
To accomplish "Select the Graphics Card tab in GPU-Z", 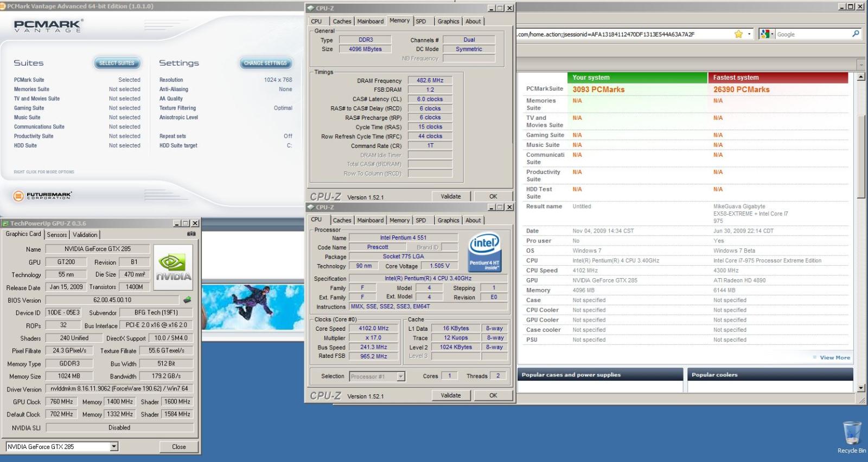I will pos(23,234).
